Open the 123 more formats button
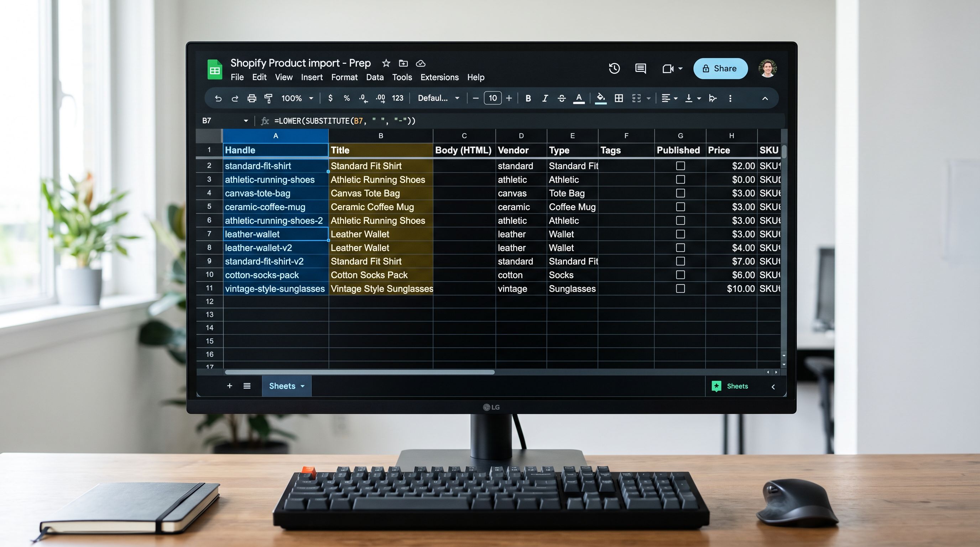 (397, 98)
